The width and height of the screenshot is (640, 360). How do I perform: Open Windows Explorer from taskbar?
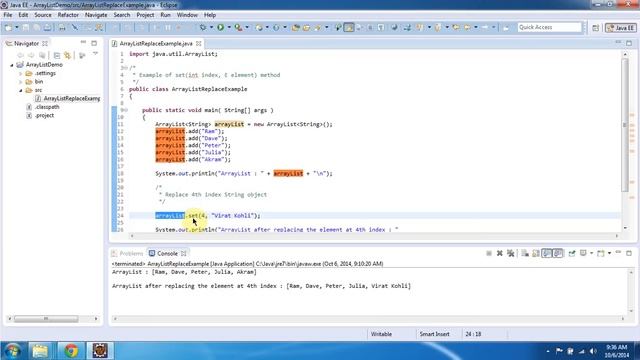[40, 351]
